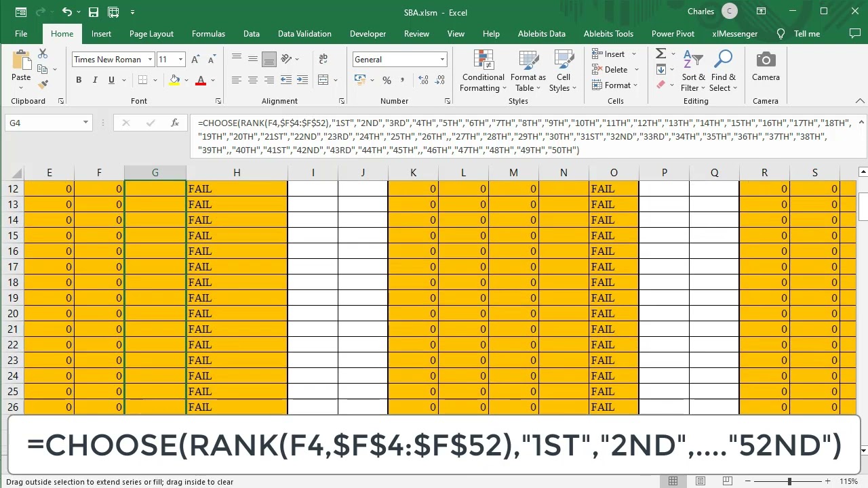Viewport: 868px width, 488px height.
Task: Click the Percent Style button
Action: point(387,80)
